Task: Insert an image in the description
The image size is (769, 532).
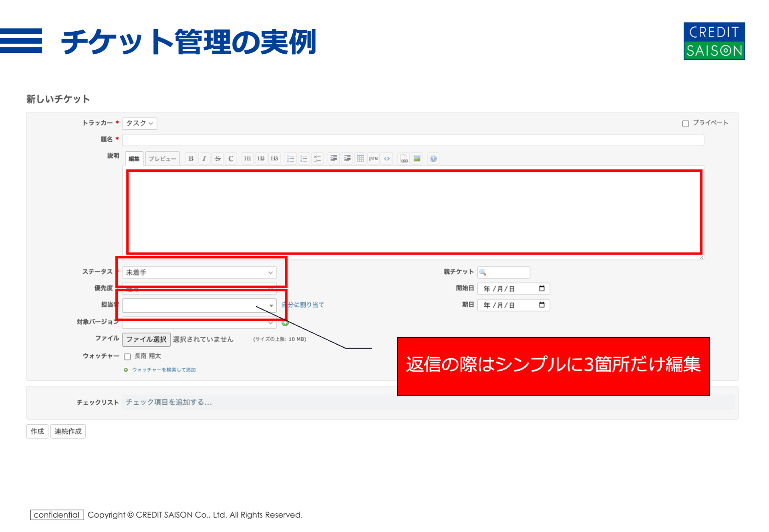Action: [417, 159]
